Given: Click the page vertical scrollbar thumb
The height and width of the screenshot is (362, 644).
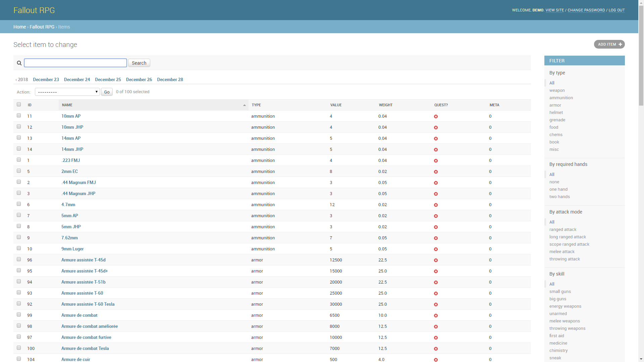Looking at the screenshot, I should (x=641, y=55).
